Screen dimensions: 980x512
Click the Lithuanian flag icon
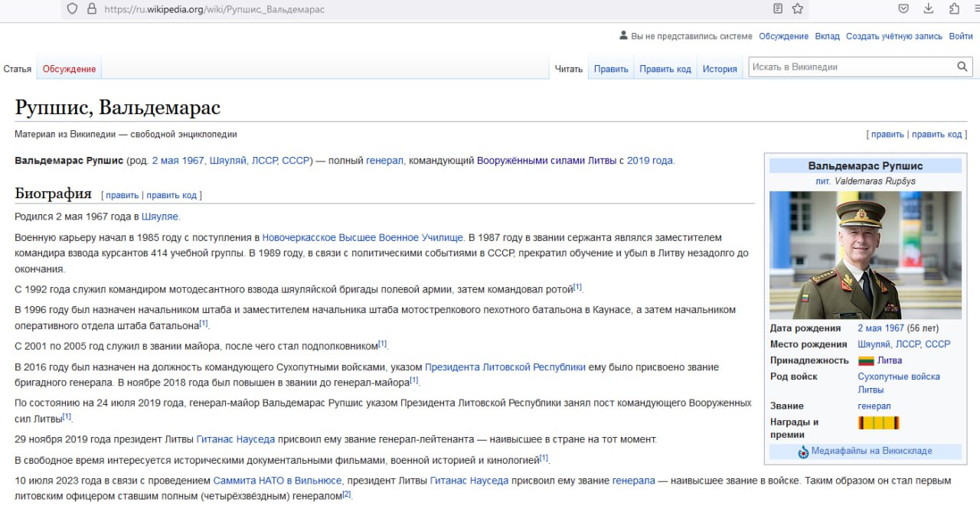866,360
